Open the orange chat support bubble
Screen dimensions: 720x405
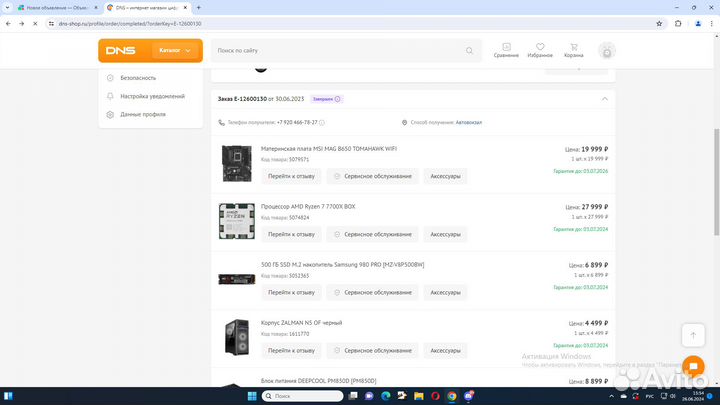pyautogui.click(x=693, y=366)
